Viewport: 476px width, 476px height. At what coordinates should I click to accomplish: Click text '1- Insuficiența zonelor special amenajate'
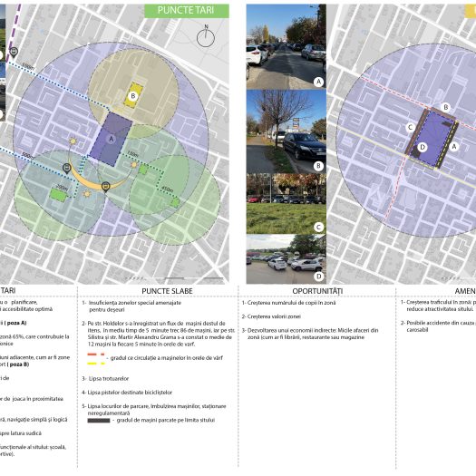[x=131, y=303]
